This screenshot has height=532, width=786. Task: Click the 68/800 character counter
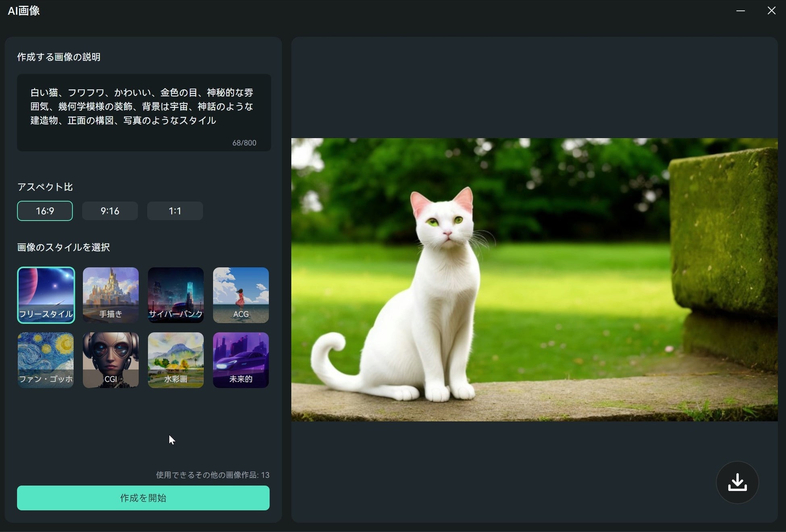(244, 143)
